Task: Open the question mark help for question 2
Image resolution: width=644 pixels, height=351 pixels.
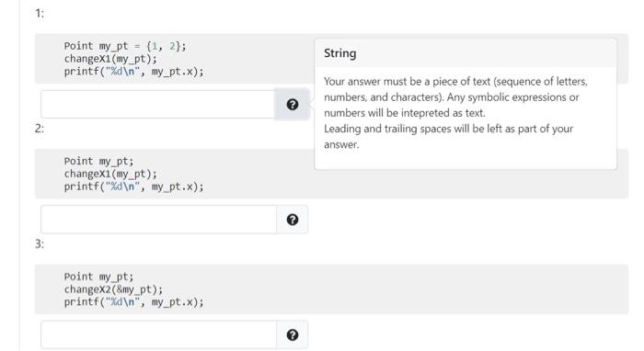Action: [x=292, y=220]
